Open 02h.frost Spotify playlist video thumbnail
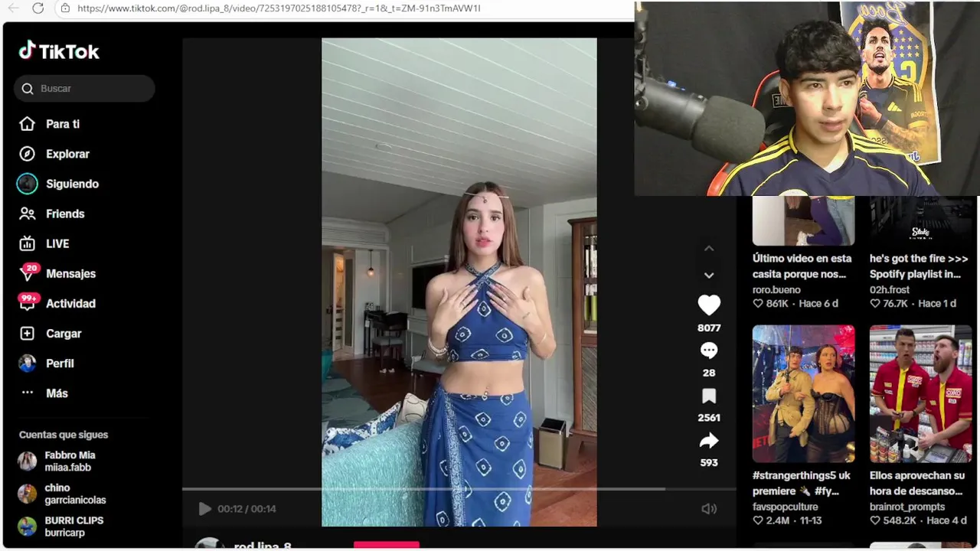The height and width of the screenshot is (551, 980). point(920,221)
